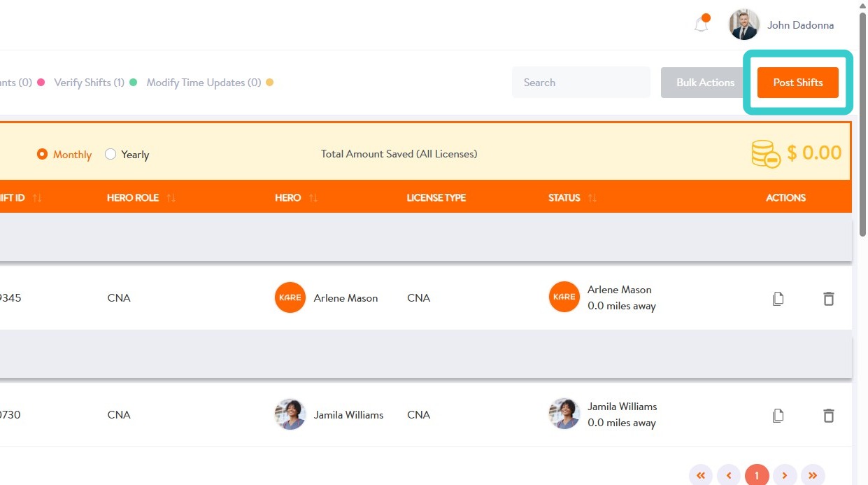Delete Jamila Williams' shift with trash icon
This screenshot has width=868, height=485.
click(x=828, y=416)
